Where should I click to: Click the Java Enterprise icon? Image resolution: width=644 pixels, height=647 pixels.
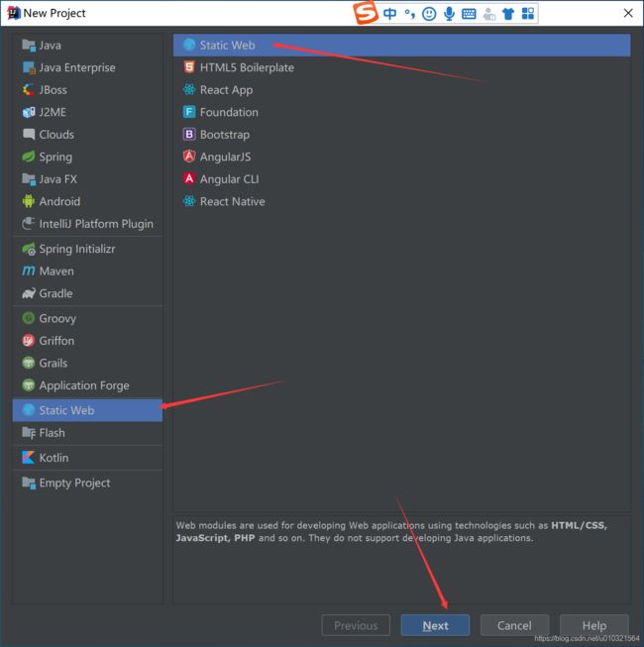(29, 67)
